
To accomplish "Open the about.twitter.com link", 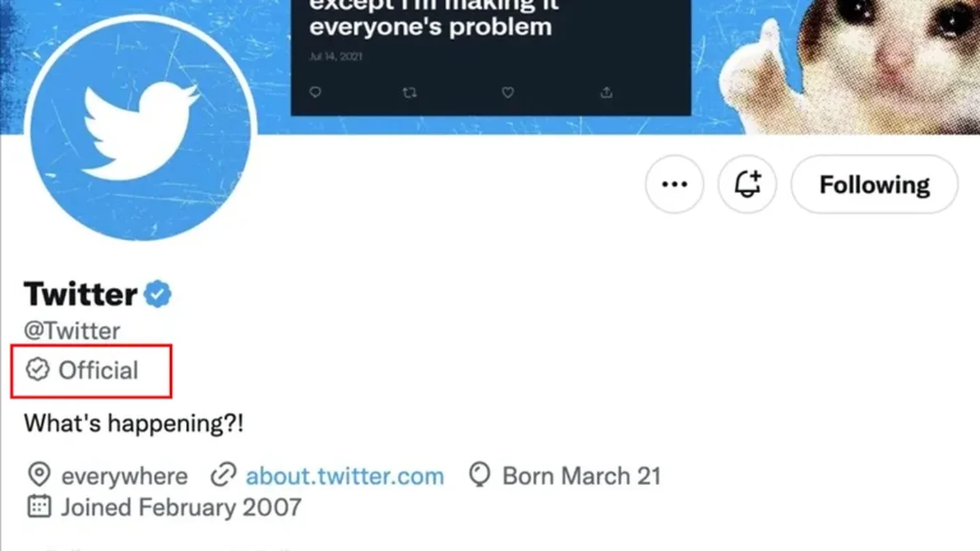I will (x=344, y=475).
